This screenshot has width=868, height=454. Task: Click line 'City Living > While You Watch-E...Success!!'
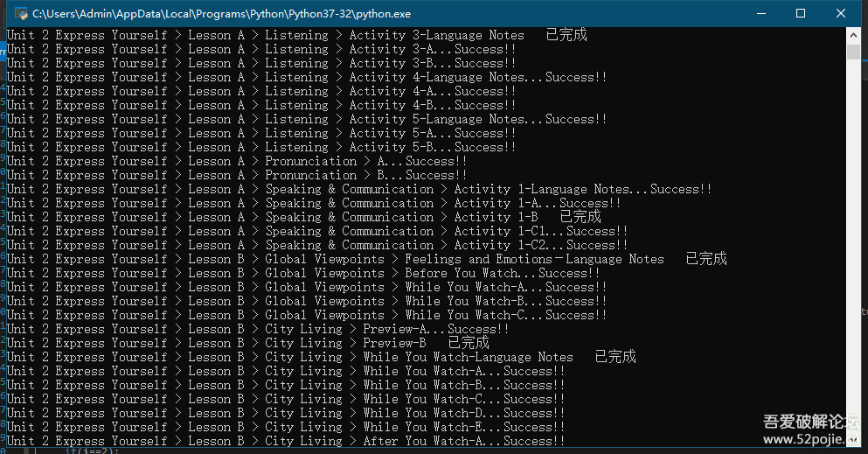coord(286,428)
